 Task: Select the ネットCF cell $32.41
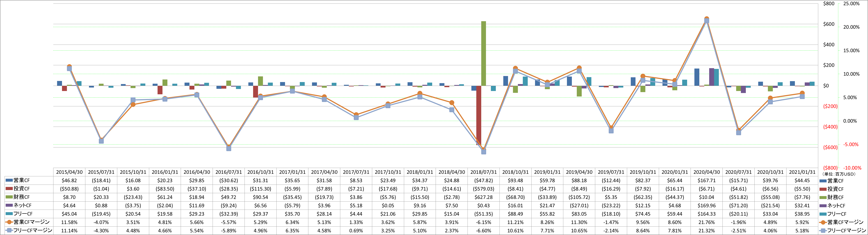[x=802, y=205]
